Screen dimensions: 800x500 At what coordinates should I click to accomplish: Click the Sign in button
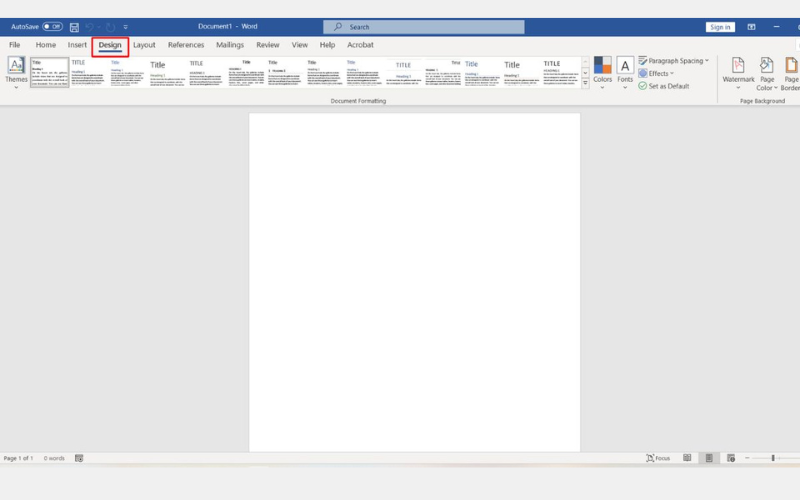pos(719,27)
